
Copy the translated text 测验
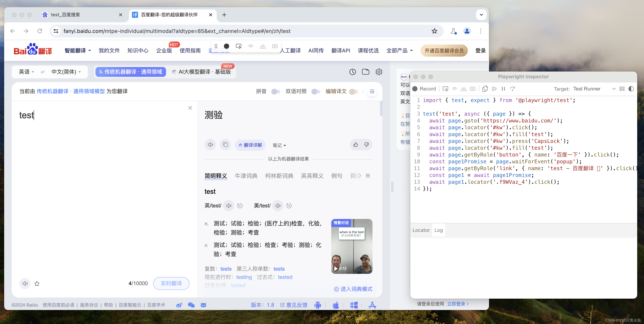coord(225,145)
